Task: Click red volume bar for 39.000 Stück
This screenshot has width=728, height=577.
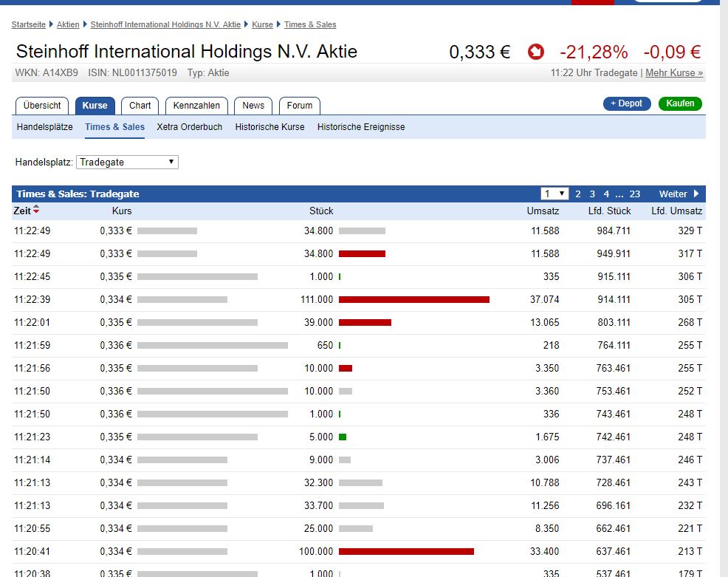Action: coord(365,322)
